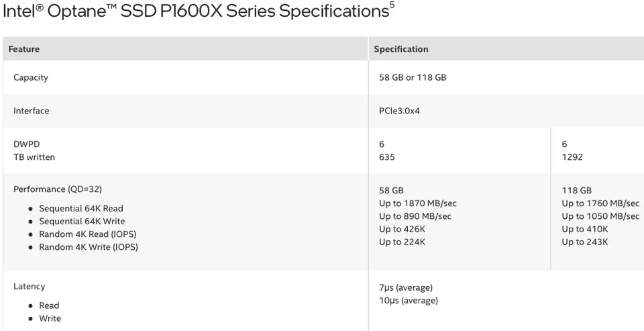
Task: Click the Performance (QD=32) label
Action: (58, 189)
